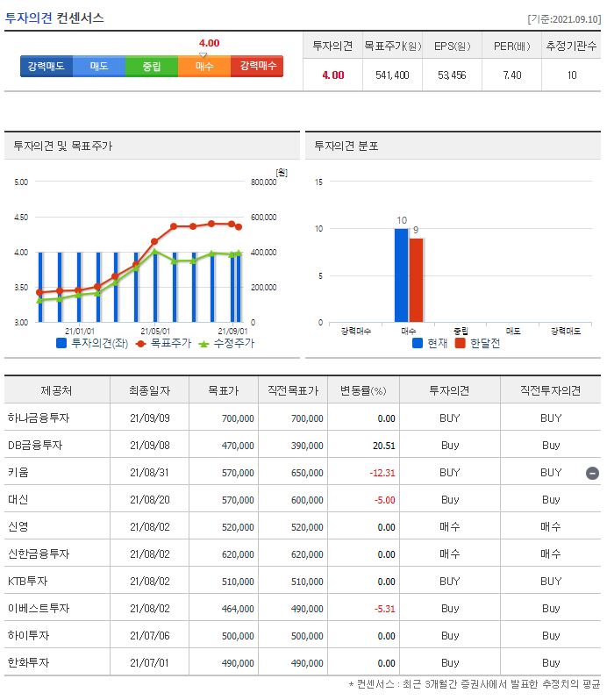This screenshot has width=607, height=700.
Task: Sort by 변동률(%) column header
Action: coord(363,390)
